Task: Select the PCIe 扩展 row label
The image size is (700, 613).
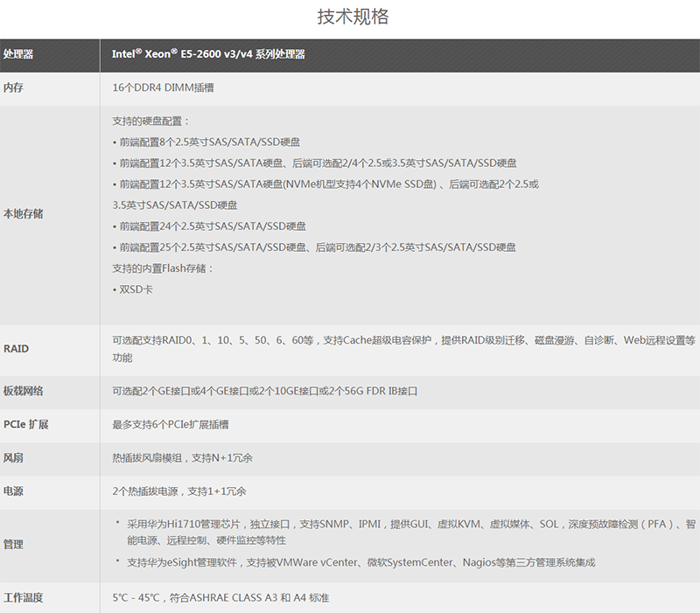Action: (26, 425)
